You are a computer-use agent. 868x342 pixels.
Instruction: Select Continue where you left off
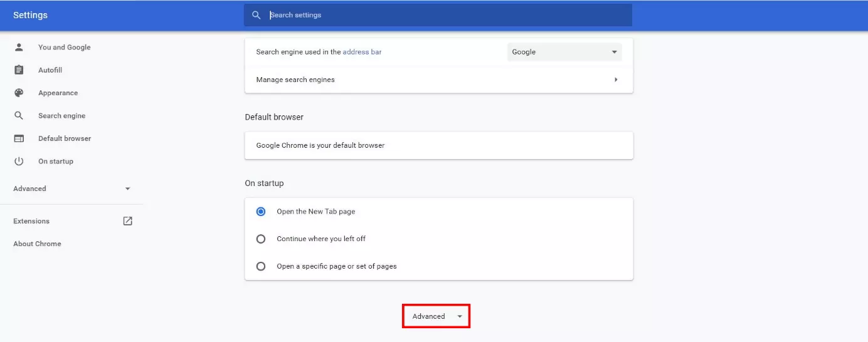pos(261,239)
